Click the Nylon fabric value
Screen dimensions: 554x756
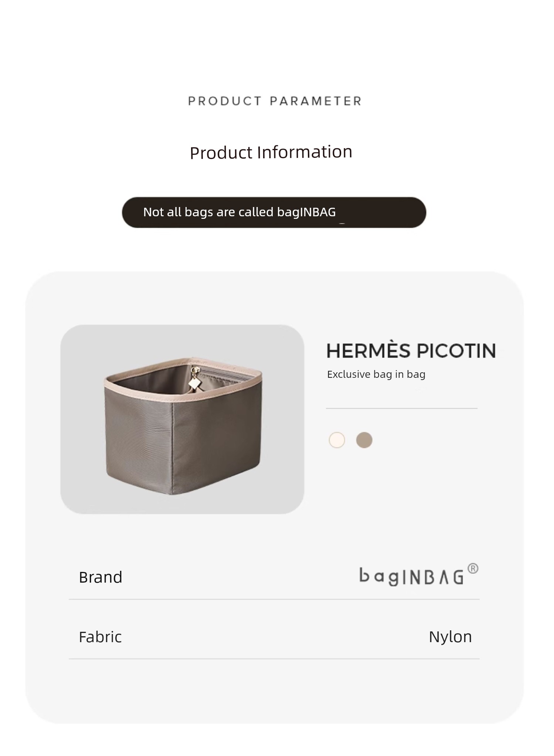[x=450, y=637]
